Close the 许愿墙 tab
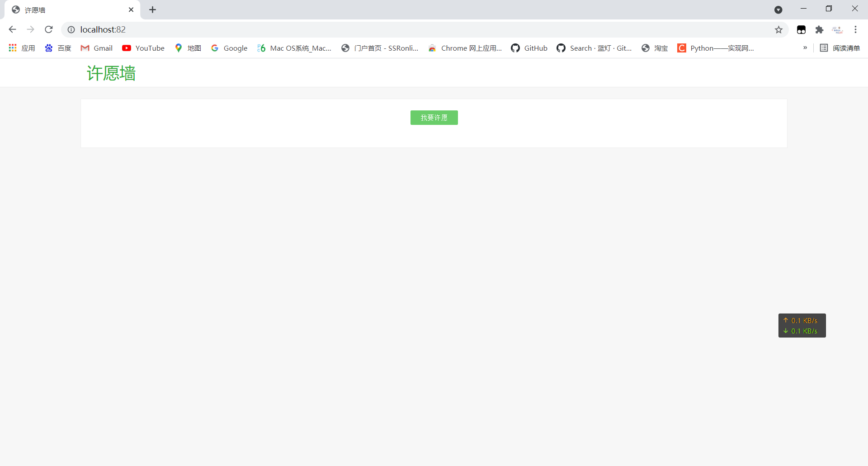868x466 pixels. click(131, 10)
